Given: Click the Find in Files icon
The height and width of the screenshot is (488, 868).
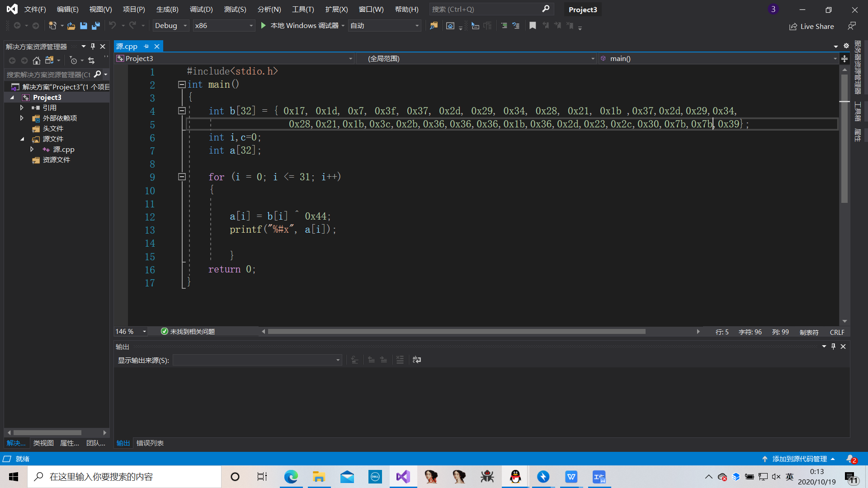Looking at the screenshot, I should [x=434, y=26].
